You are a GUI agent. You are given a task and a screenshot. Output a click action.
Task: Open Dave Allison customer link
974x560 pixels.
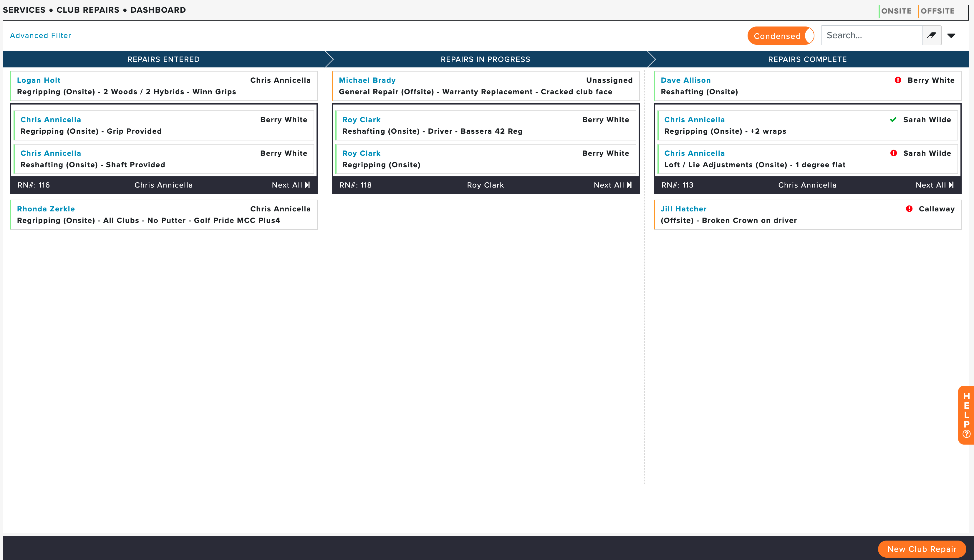tap(686, 80)
